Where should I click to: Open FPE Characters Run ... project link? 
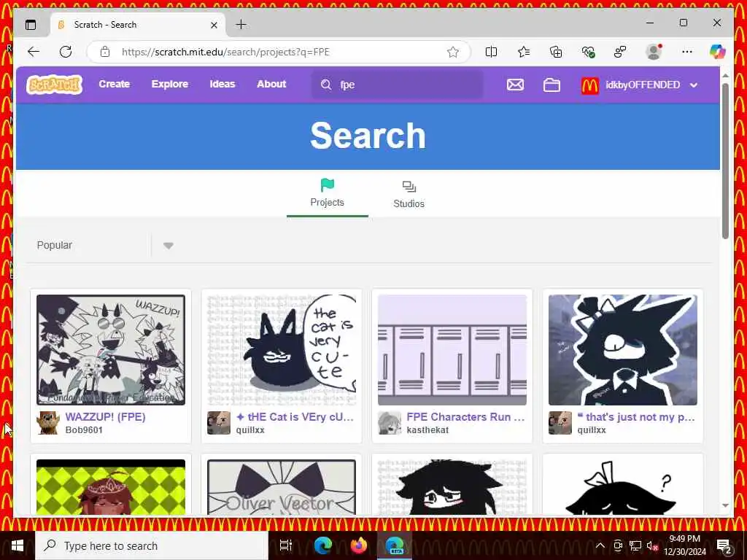[465, 416]
